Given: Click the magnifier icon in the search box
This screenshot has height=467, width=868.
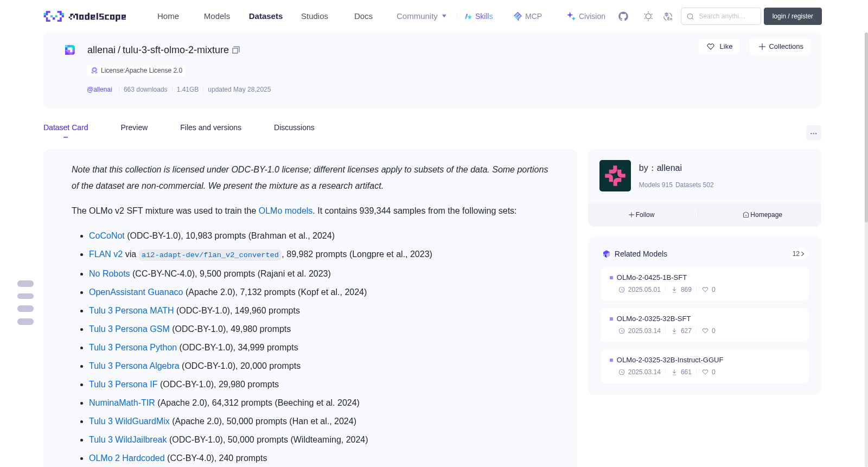Looking at the screenshot, I should 691,16.
